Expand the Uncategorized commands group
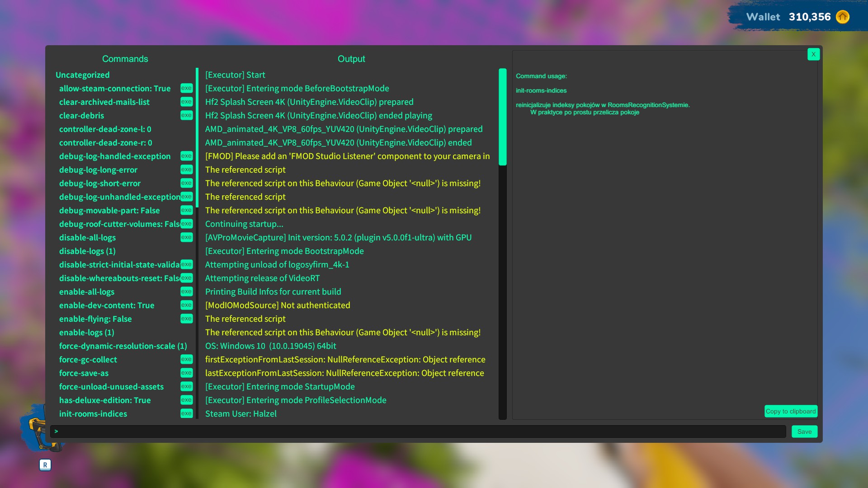Screen dimensions: 868x488 point(82,75)
